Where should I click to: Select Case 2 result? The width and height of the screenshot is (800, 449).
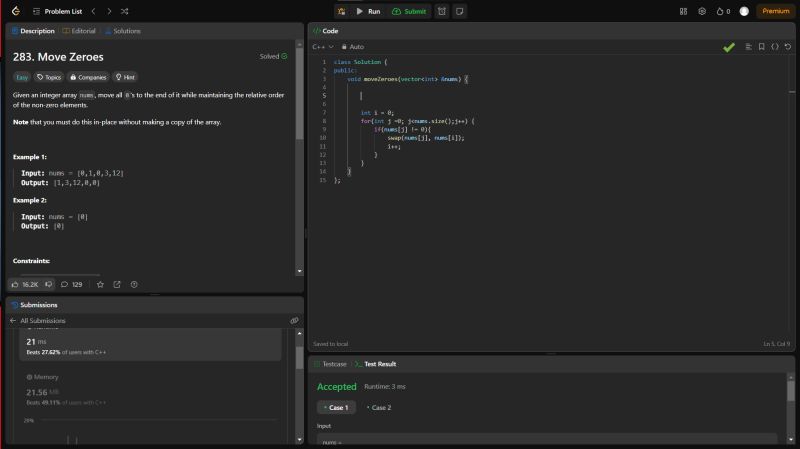coord(379,408)
